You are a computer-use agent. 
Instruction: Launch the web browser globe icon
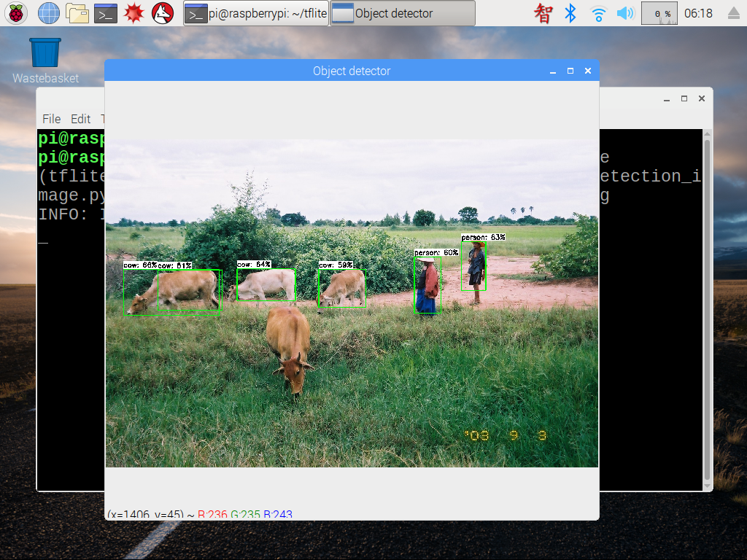pos(49,13)
